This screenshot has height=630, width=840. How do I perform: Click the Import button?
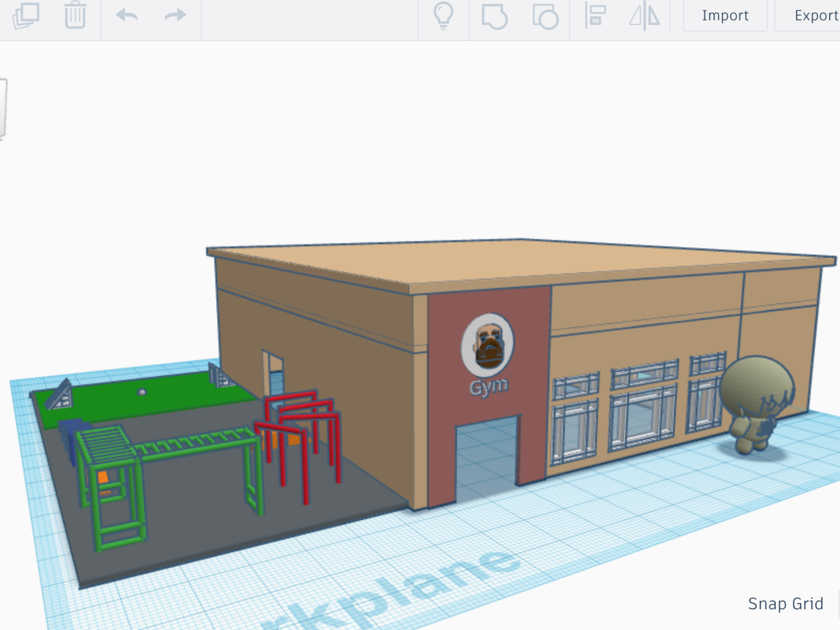click(725, 16)
